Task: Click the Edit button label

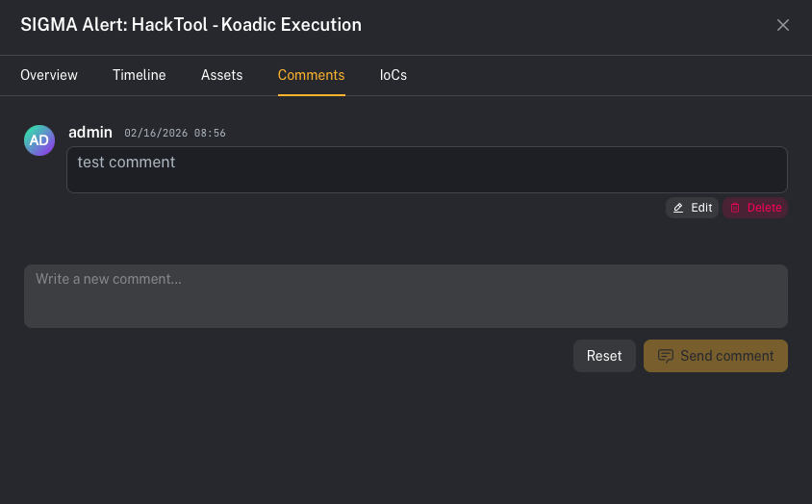Action: click(x=701, y=208)
